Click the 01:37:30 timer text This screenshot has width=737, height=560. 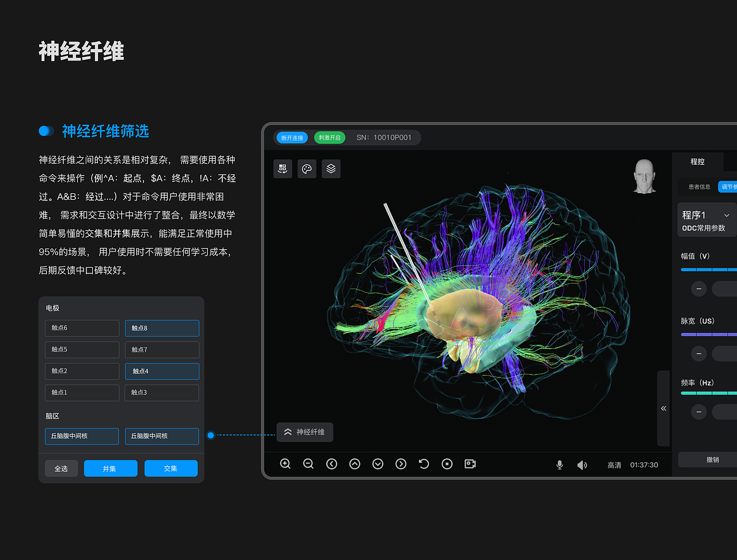644,465
